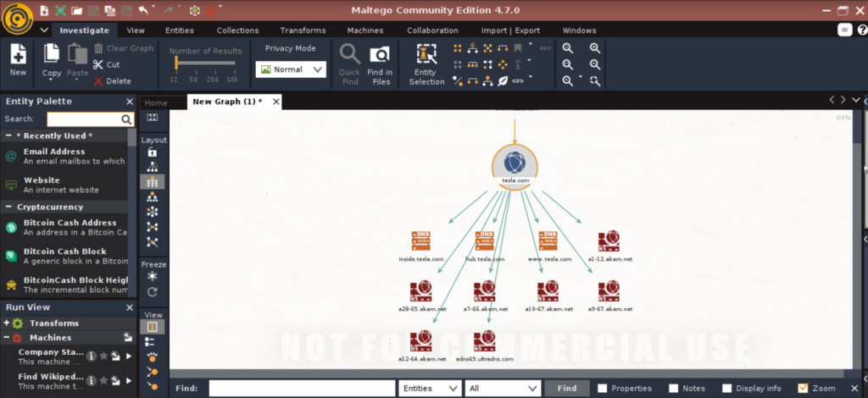The height and width of the screenshot is (398, 868).
Task: Click the New graph icon in title bar
Action: tap(44, 10)
